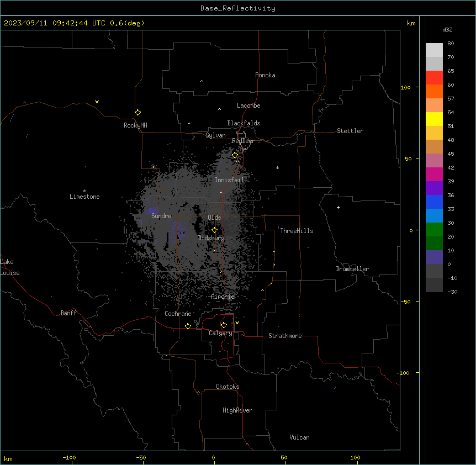Select the Sylvan map label
This screenshot has width=476, height=465.
pyautogui.click(x=215, y=135)
